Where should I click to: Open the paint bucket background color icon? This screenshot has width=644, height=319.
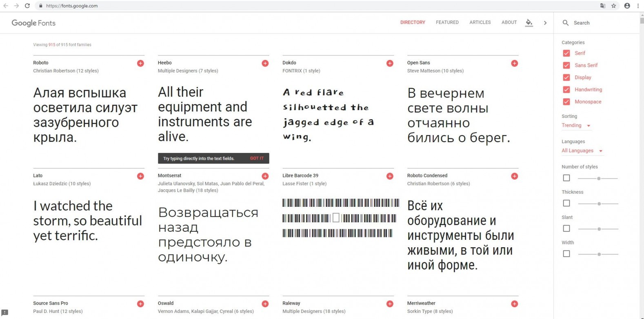coord(529,22)
